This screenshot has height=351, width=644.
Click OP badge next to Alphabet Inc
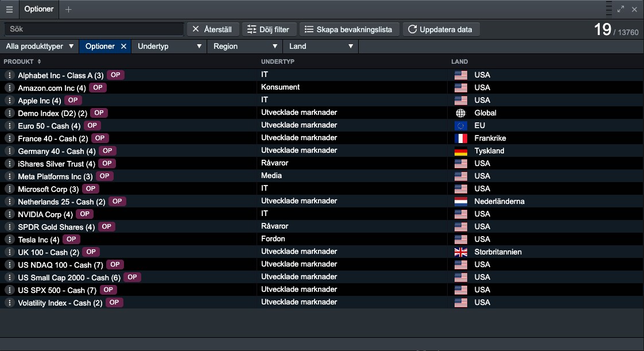click(115, 75)
